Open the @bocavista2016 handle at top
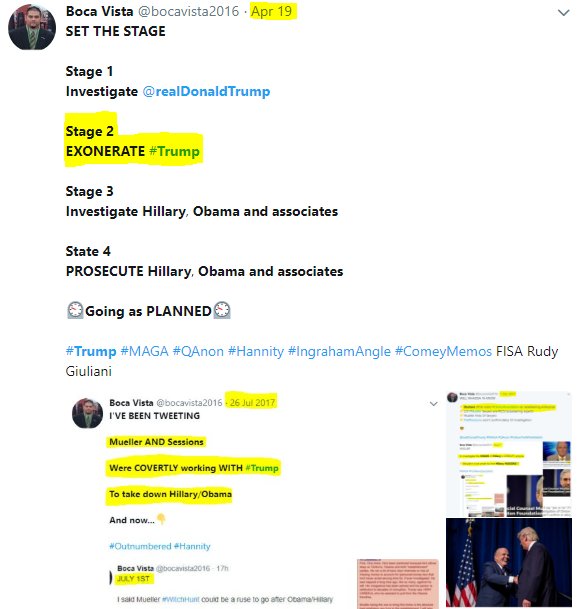Screen dimensions: 579x609 (188, 11)
